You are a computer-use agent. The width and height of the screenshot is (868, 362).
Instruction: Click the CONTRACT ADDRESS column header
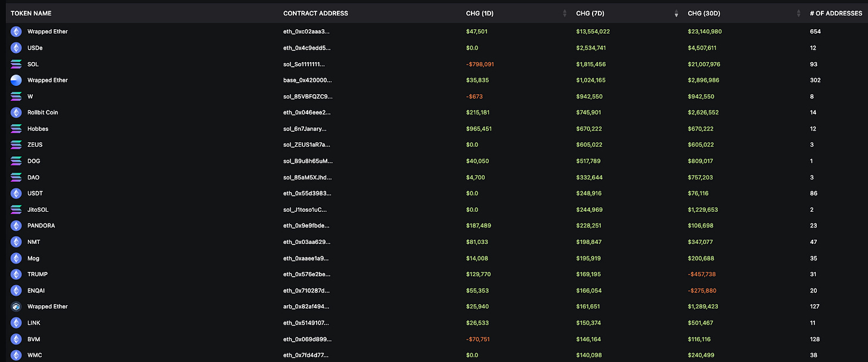315,13
